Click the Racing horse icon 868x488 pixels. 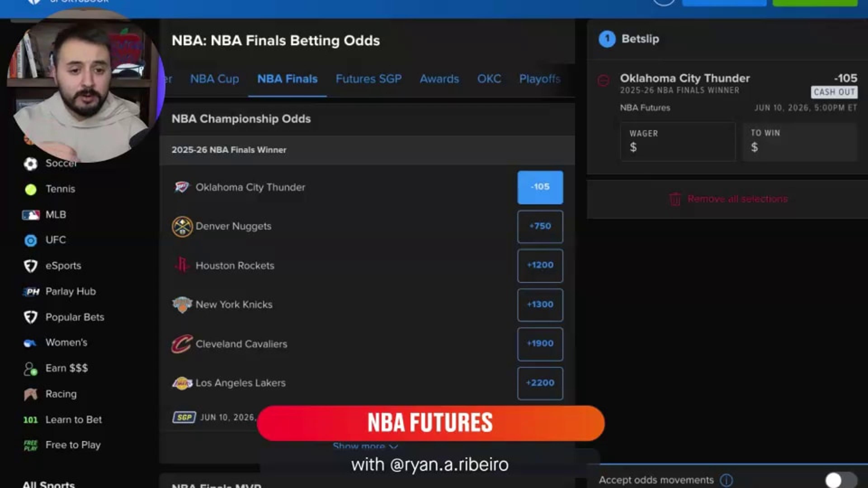[31, 394]
